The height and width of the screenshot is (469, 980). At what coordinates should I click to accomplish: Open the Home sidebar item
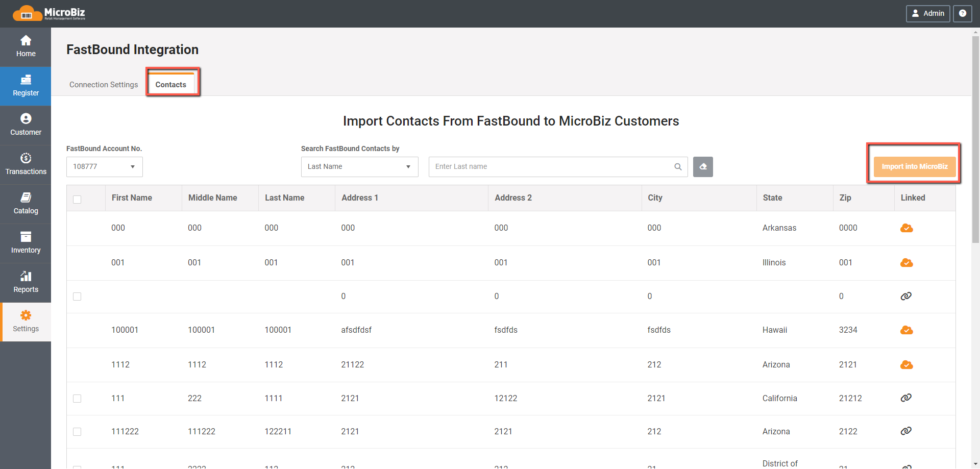click(x=26, y=47)
